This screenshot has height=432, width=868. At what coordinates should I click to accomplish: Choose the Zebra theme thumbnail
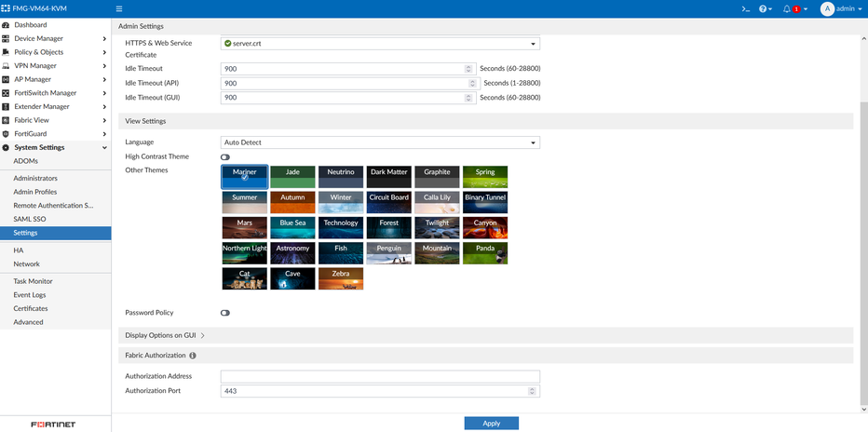(x=341, y=278)
